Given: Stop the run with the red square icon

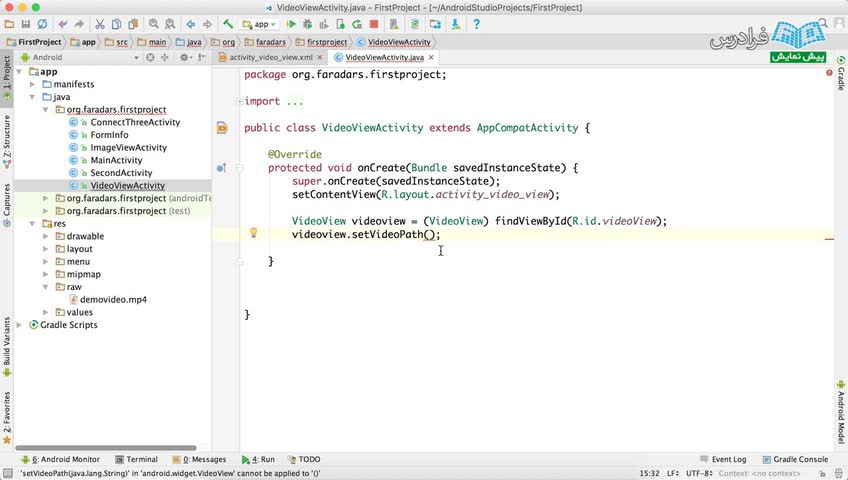Looking at the screenshot, I should tap(374, 24).
